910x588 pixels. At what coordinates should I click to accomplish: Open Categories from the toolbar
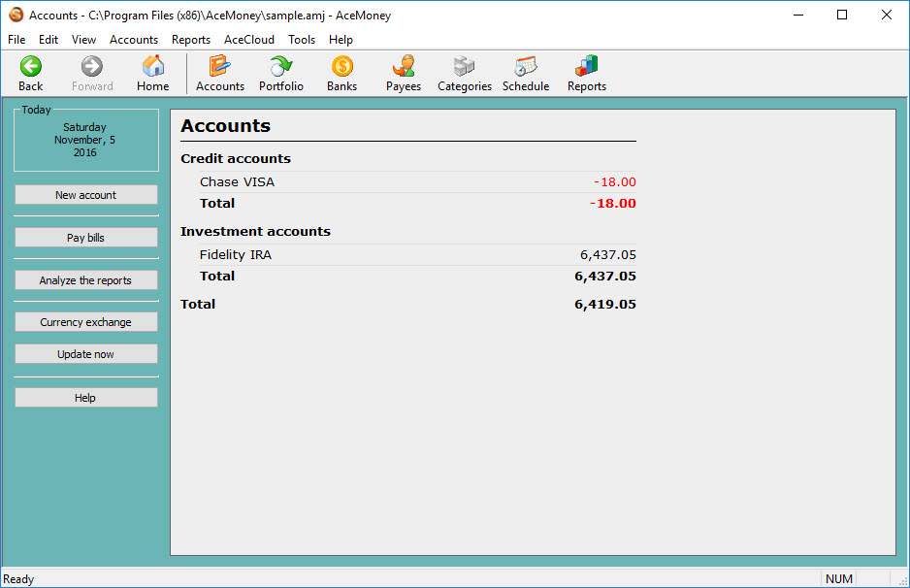tap(464, 73)
